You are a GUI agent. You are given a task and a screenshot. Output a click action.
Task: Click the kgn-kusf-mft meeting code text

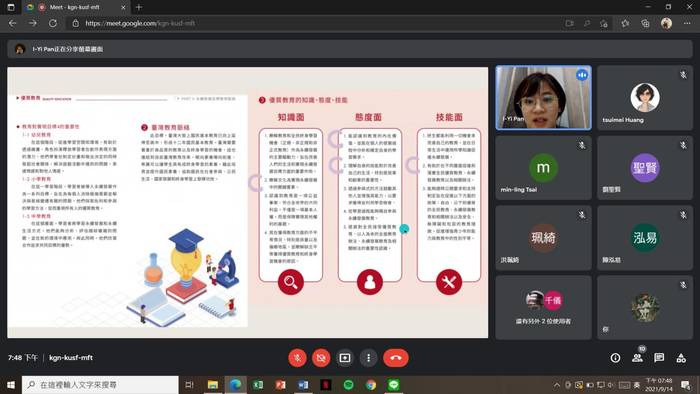pos(71,358)
